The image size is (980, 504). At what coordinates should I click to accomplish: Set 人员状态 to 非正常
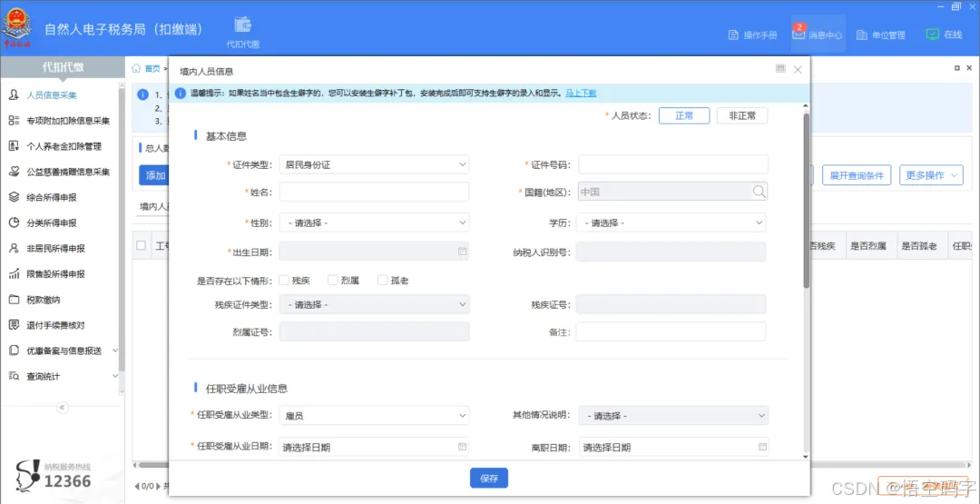coord(742,116)
